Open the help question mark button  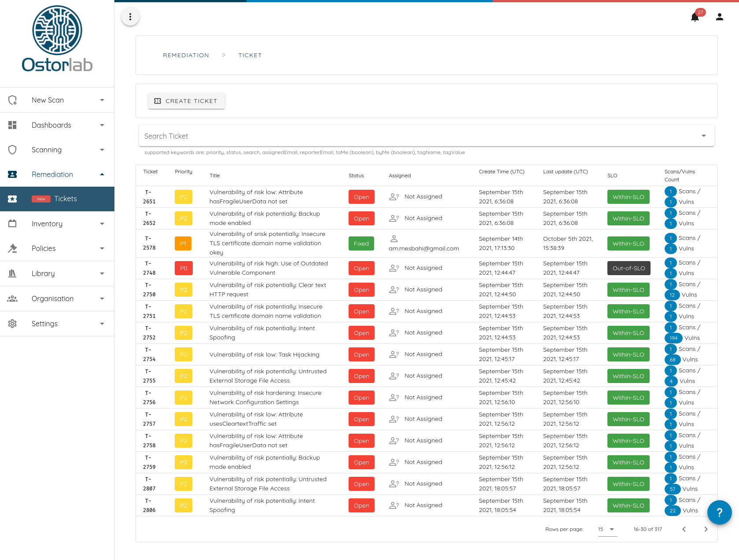tap(720, 512)
